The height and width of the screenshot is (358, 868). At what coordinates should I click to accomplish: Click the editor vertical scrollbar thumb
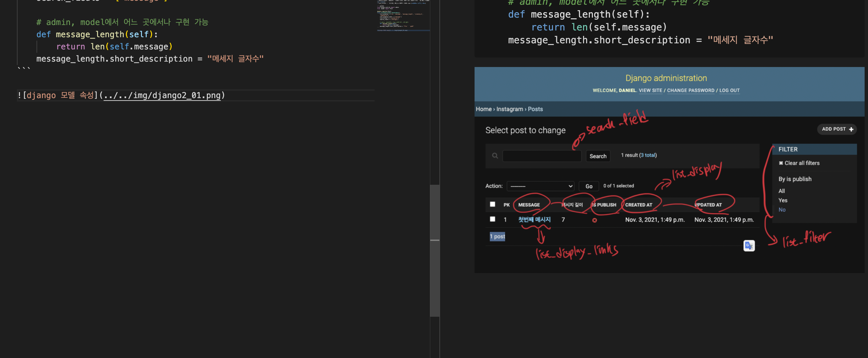coord(435,250)
